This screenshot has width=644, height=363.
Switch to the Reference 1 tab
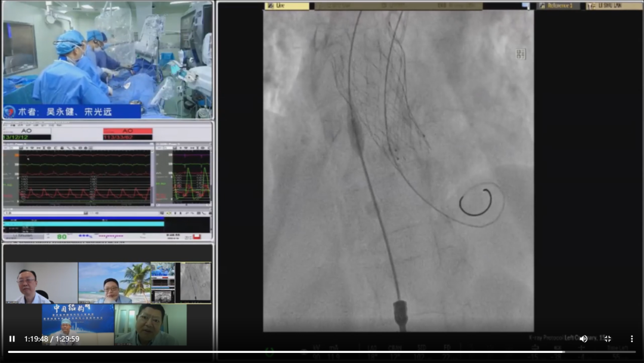[x=559, y=6]
